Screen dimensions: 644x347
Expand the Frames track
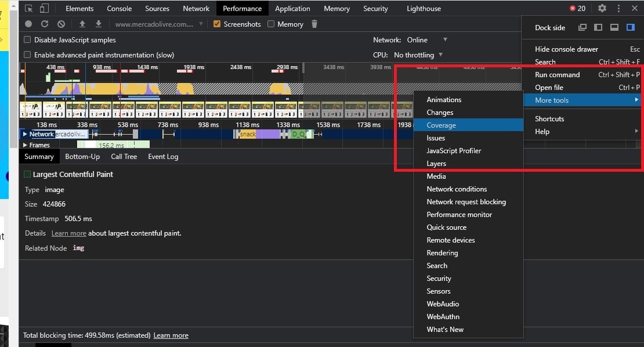(25, 145)
